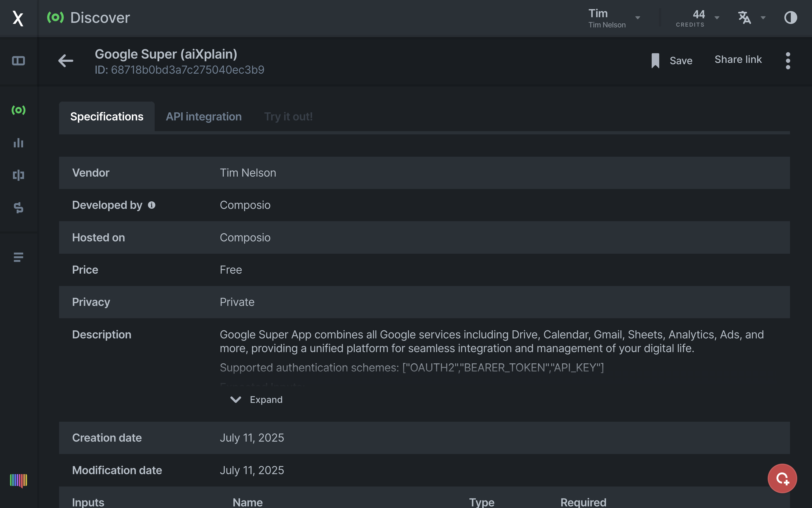Click the Inputs Required column header

tap(583, 502)
